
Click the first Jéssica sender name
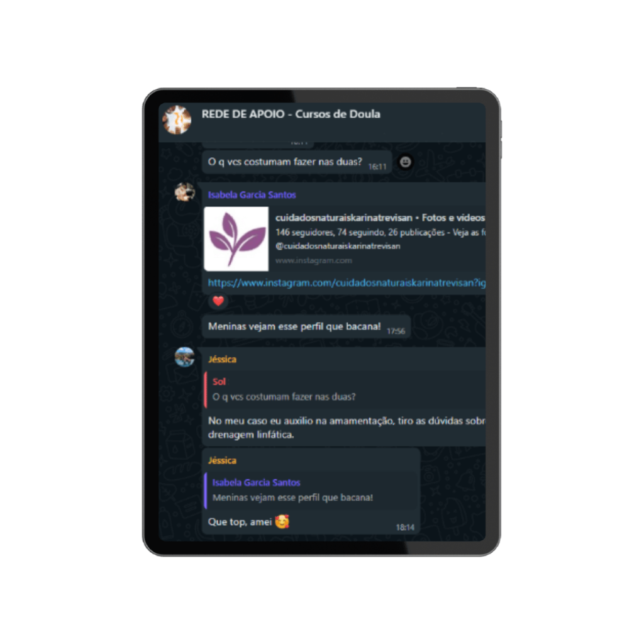point(222,359)
